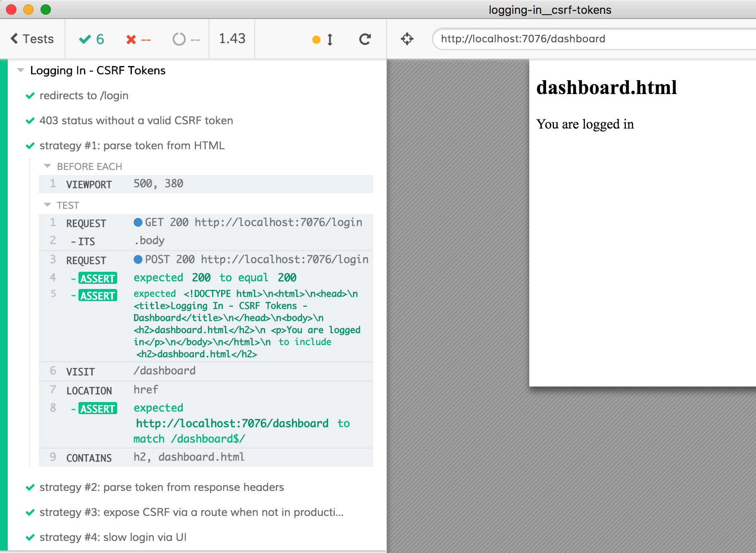Select the assert matching /dashboard$/

(206, 424)
